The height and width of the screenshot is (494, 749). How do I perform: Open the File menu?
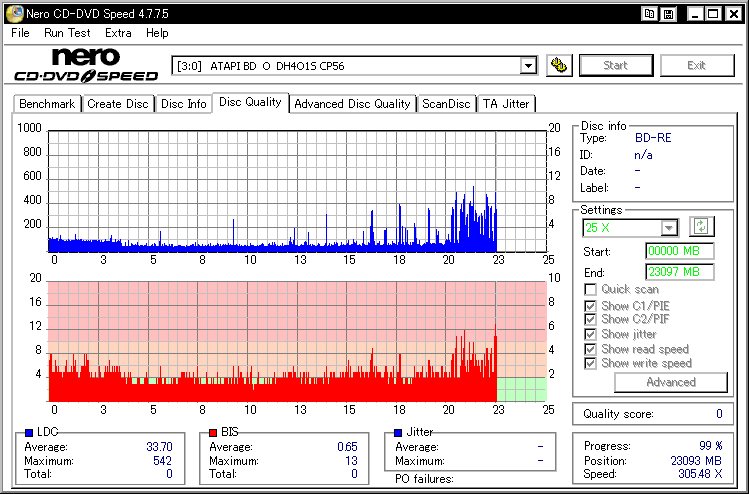pos(20,33)
